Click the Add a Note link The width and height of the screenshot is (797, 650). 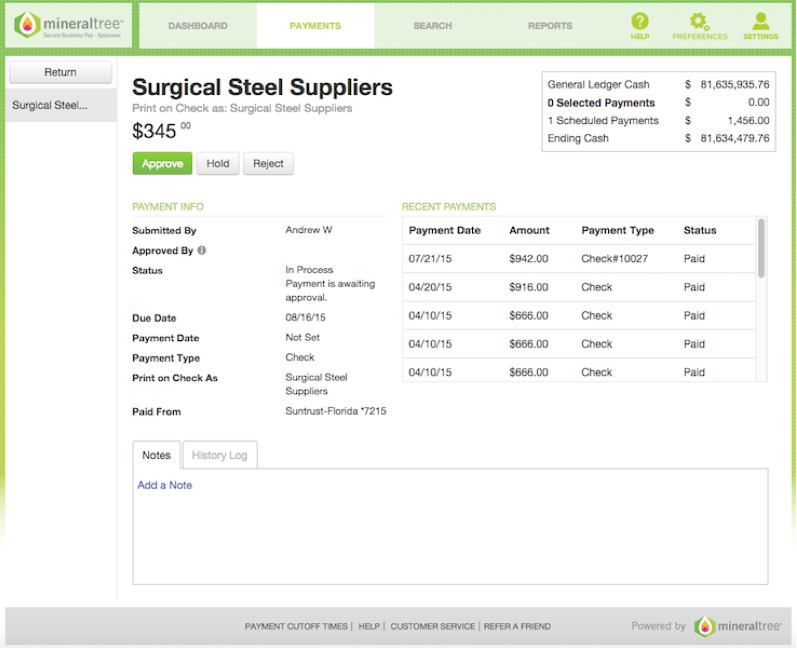click(x=165, y=485)
